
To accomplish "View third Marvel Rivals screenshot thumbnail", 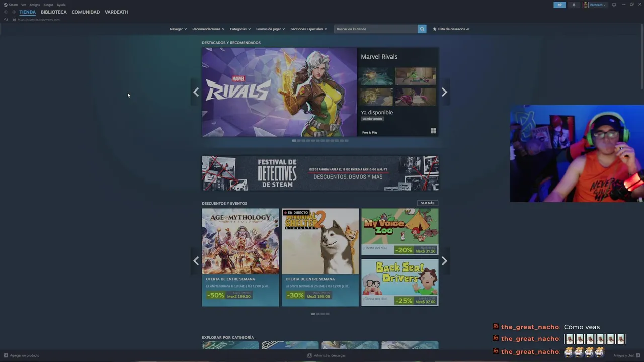I will [376, 97].
